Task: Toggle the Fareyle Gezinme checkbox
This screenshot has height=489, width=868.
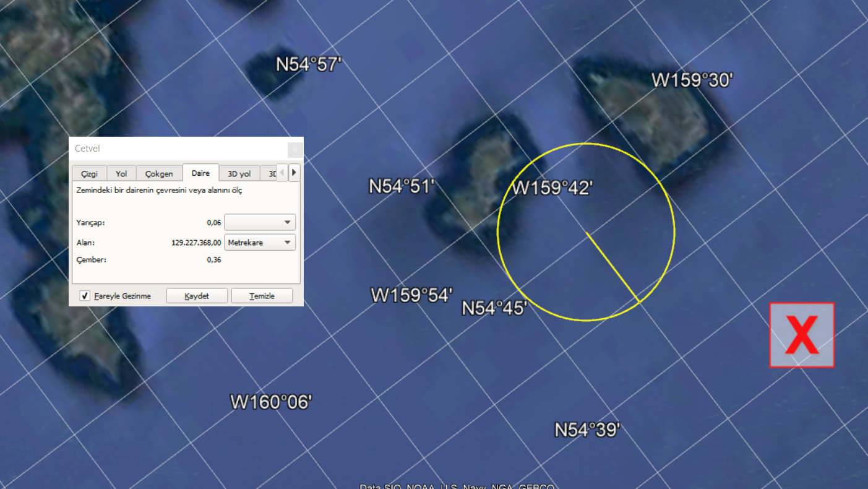Action: pyautogui.click(x=85, y=296)
